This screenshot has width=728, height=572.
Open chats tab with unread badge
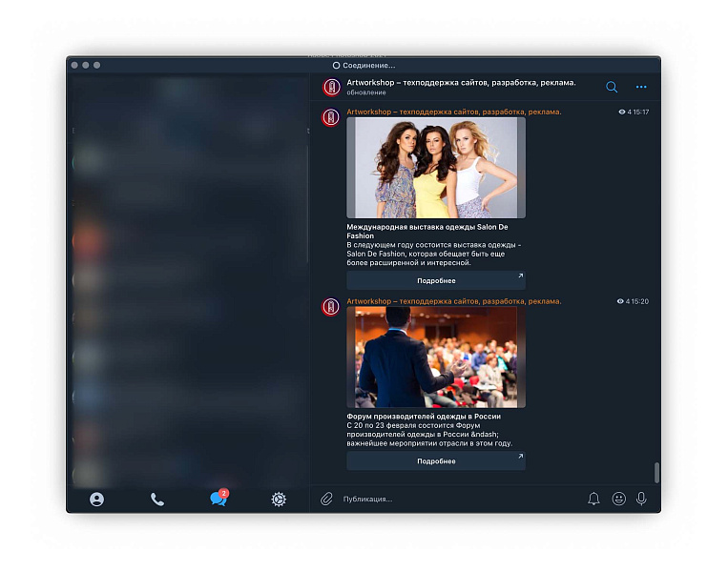(x=218, y=499)
